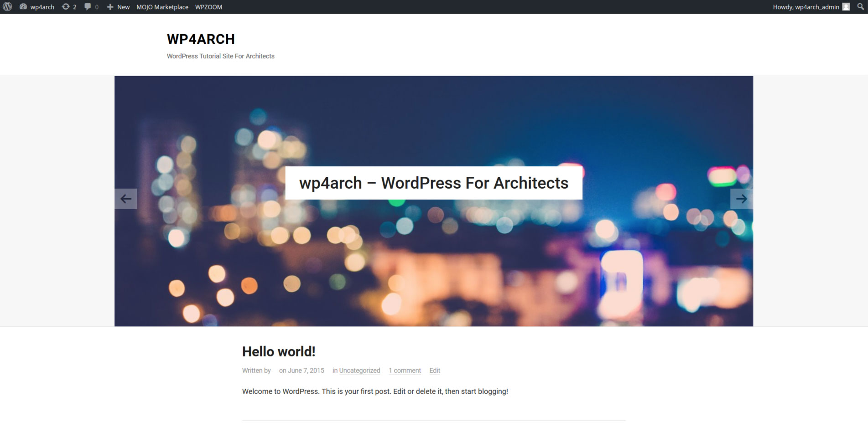Click the user avatar thumbnail
The width and height of the screenshot is (868, 432).
(x=846, y=7)
